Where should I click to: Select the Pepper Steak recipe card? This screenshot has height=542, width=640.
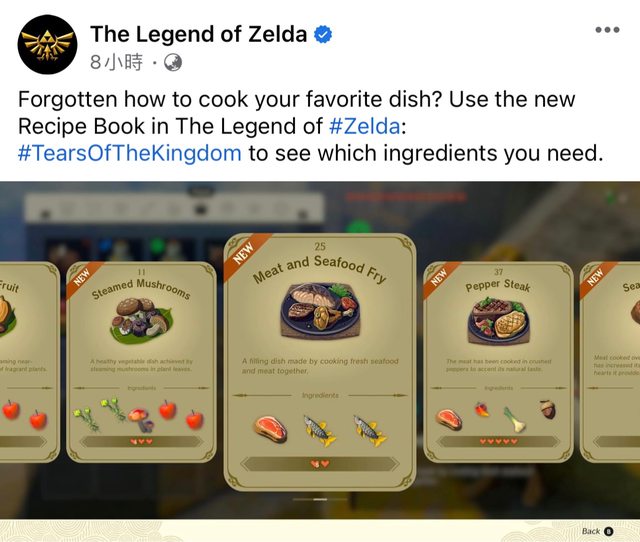[x=498, y=362]
